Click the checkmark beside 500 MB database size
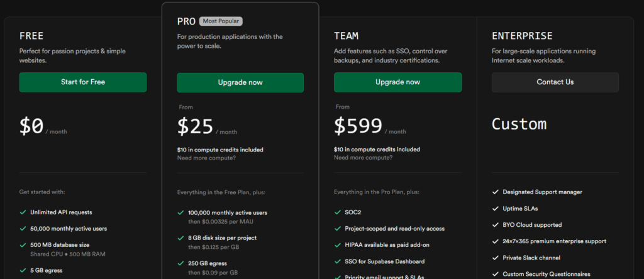This screenshot has height=279, width=644. 23,245
